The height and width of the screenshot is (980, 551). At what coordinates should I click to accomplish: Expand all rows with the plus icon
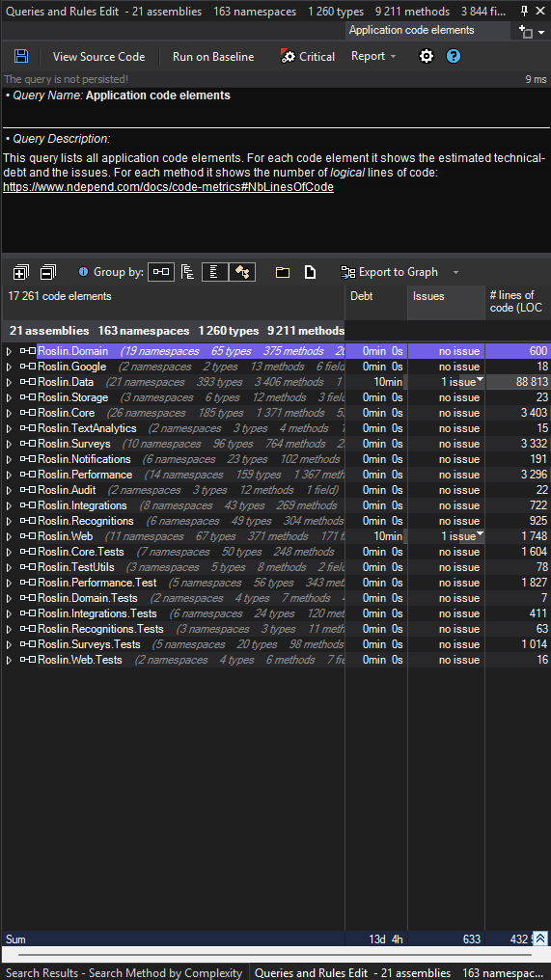(20, 272)
